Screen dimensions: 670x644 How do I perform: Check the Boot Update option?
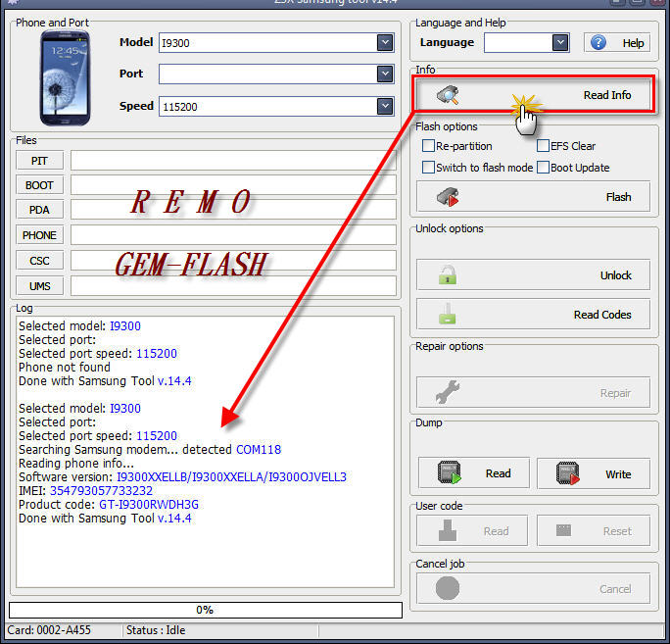click(543, 168)
